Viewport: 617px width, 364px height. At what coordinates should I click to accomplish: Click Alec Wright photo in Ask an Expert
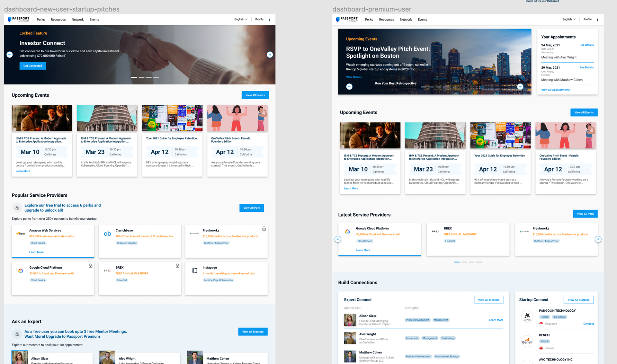(x=107, y=357)
